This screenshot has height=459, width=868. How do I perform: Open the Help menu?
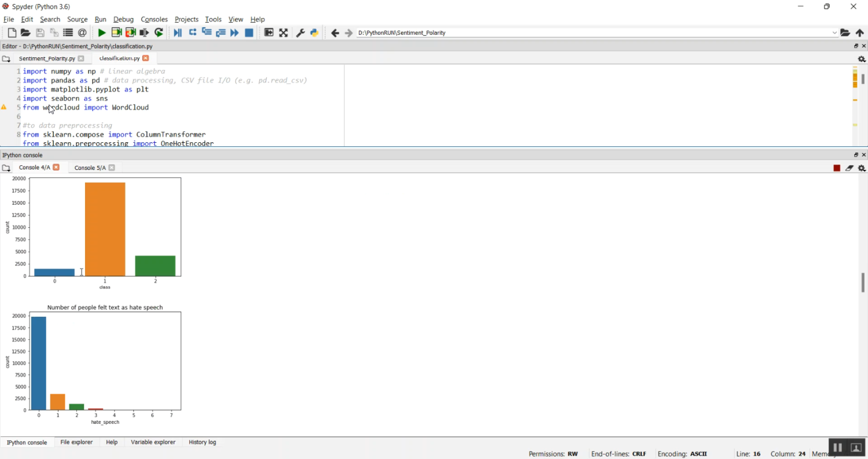(258, 19)
